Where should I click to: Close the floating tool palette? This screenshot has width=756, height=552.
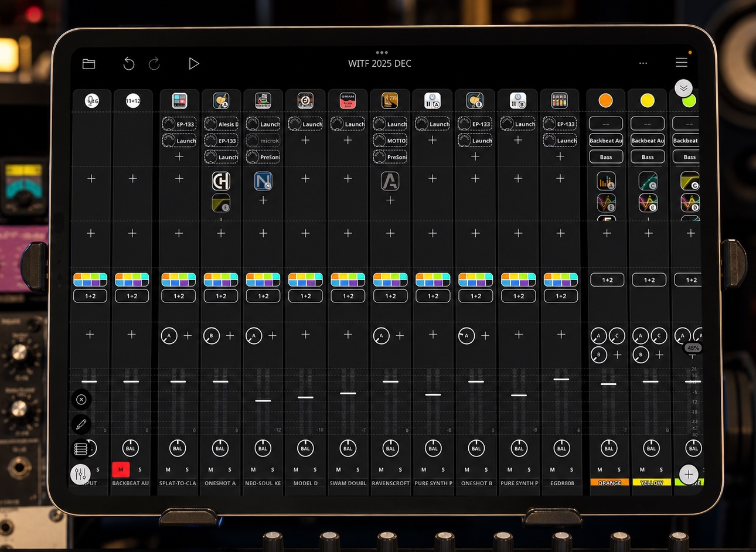tap(81, 399)
